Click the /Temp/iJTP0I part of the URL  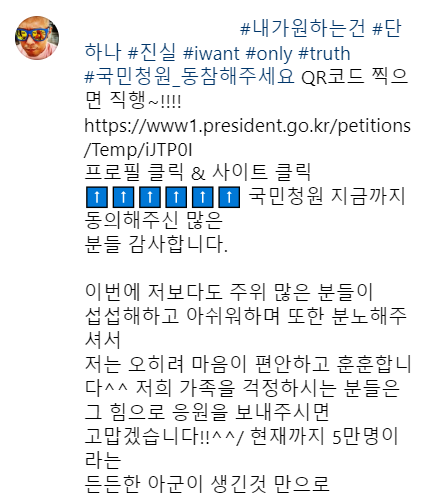138,150
